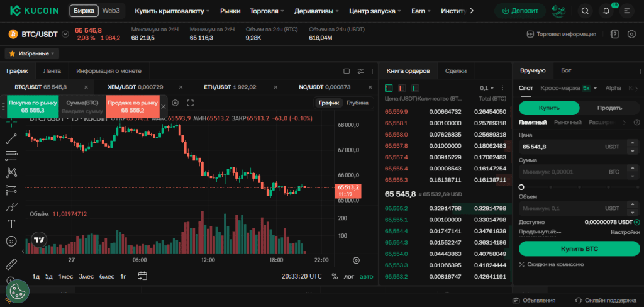Select the forecast position tool
Screen dimensions: 644x307
pos(11,190)
